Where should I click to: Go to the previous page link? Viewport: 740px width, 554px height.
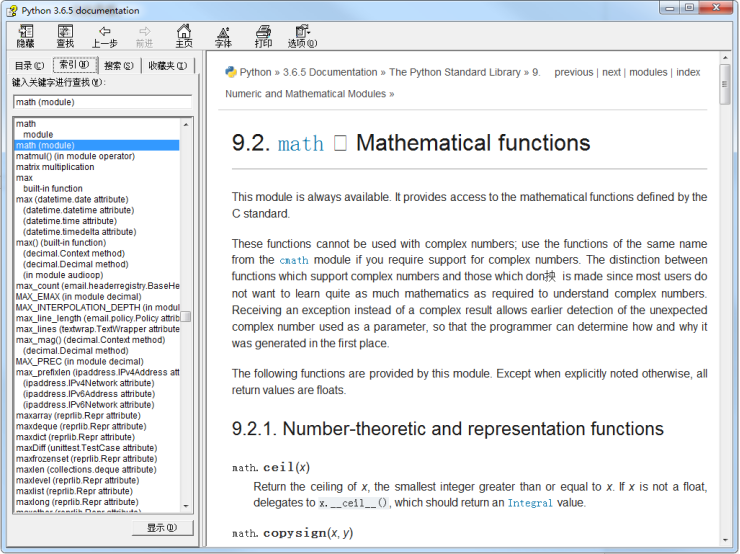(573, 72)
